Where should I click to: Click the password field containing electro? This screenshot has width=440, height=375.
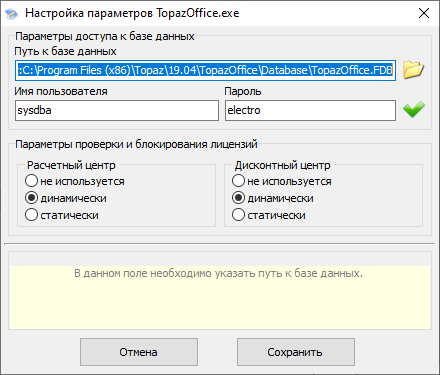tap(310, 110)
